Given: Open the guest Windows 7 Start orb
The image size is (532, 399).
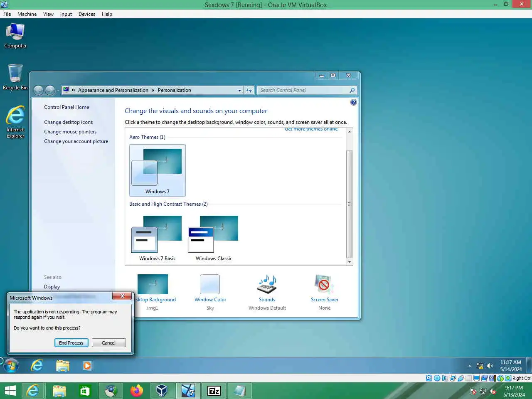Looking at the screenshot, I should point(11,366).
